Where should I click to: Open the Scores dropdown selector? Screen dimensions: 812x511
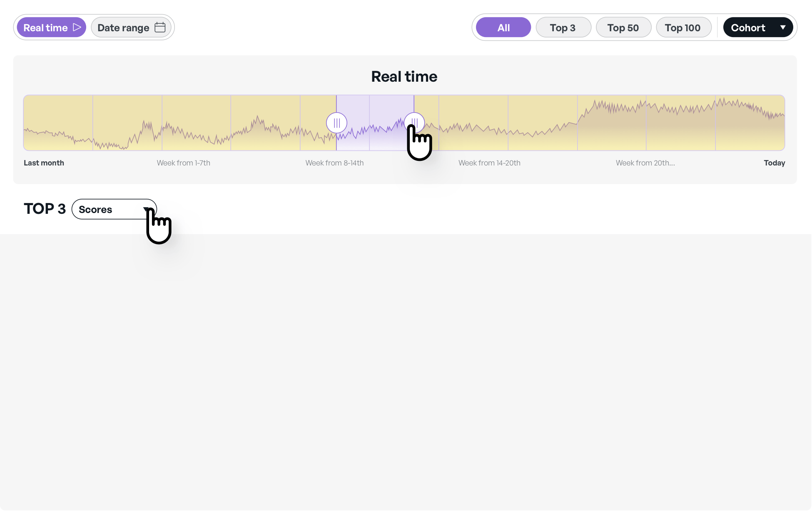114,209
